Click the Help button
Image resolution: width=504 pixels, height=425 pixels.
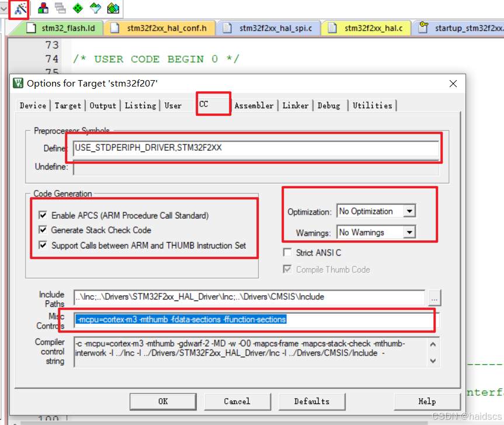coord(427,401)
